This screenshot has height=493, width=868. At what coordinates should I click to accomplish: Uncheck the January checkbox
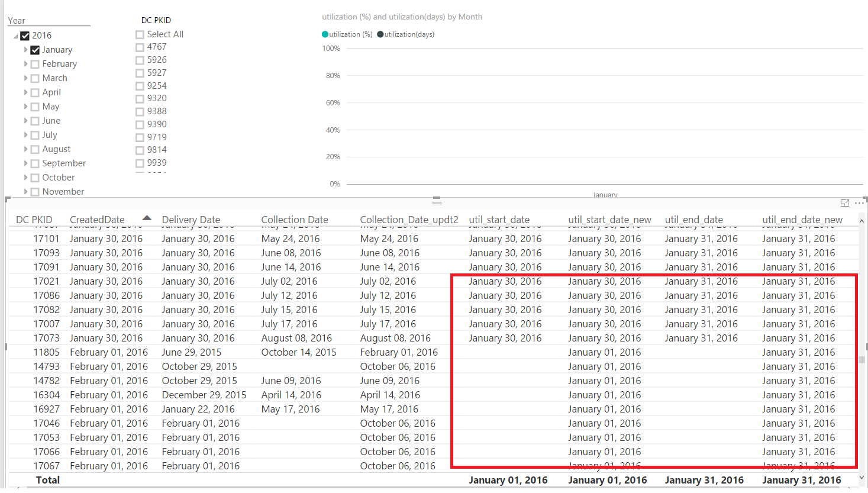pos(35,50)
